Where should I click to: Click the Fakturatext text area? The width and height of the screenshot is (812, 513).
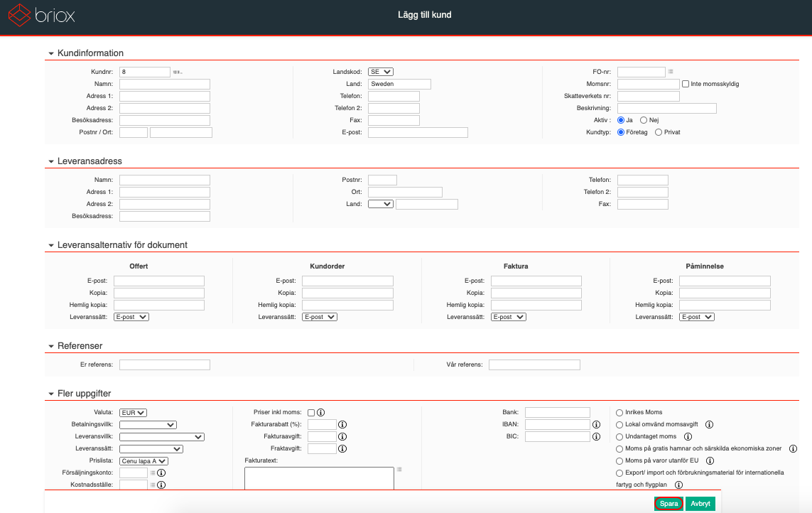319,478
